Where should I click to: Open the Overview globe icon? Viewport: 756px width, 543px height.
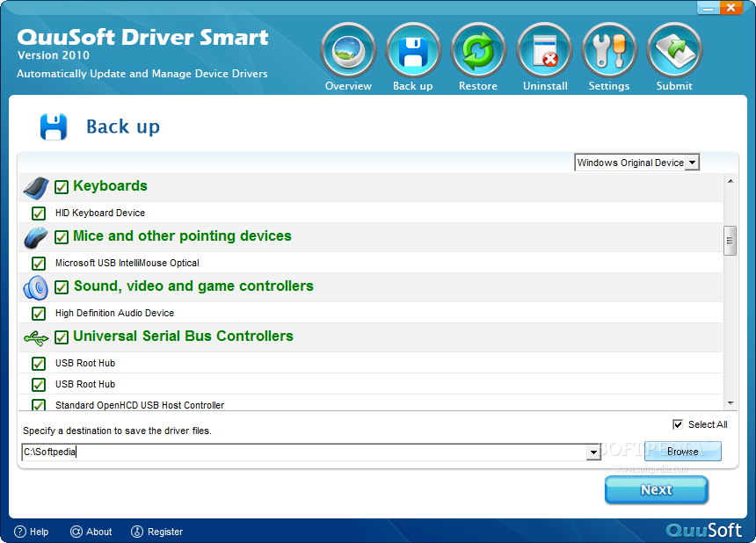[348, 51]
